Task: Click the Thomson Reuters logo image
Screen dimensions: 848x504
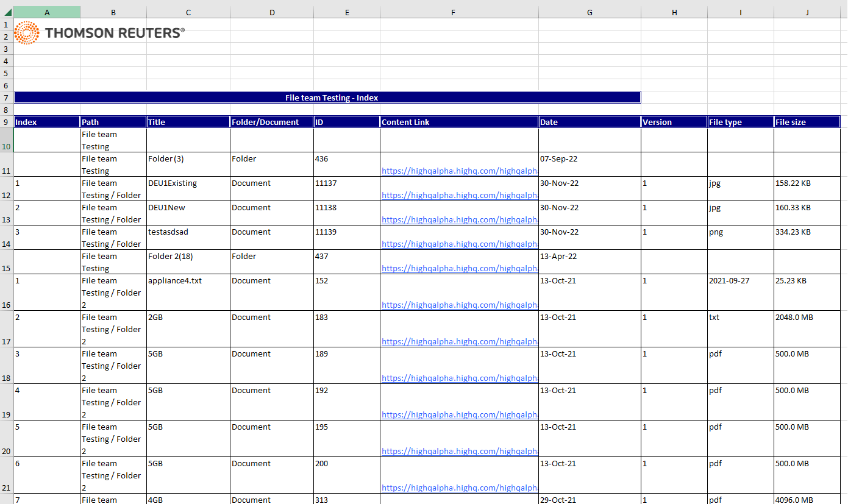Action: 99,32
